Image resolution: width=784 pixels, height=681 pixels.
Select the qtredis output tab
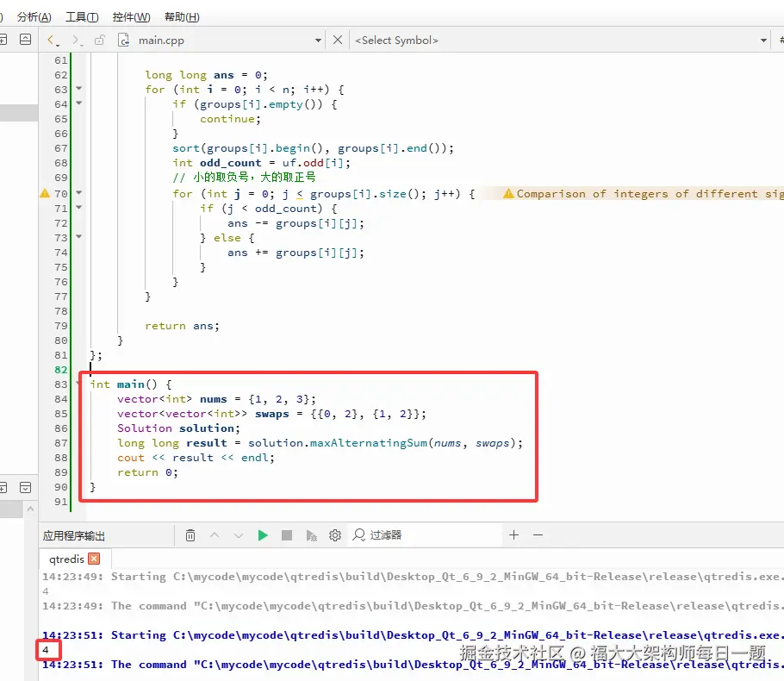click(x=66, y=559)
